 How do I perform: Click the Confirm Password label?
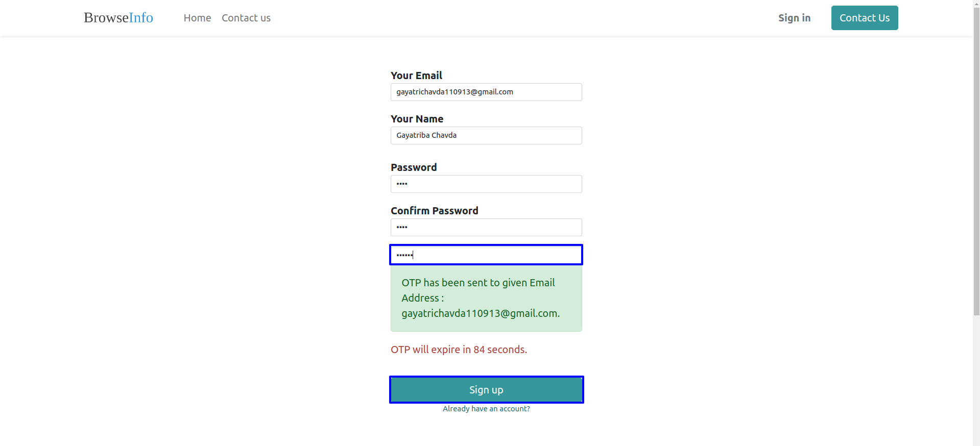tap(435, 211)
